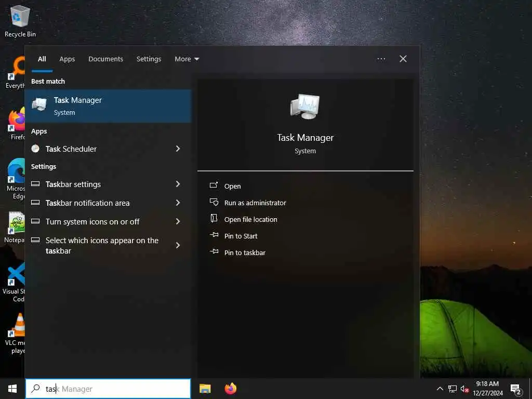Click the network tray icon
The width and height of the screenshot is (532, 399).
point(453,389)
